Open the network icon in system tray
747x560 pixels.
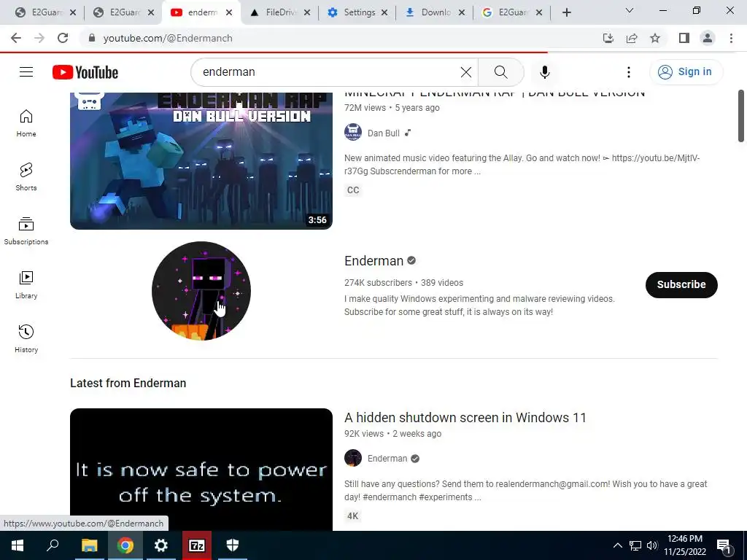point(635,545)
